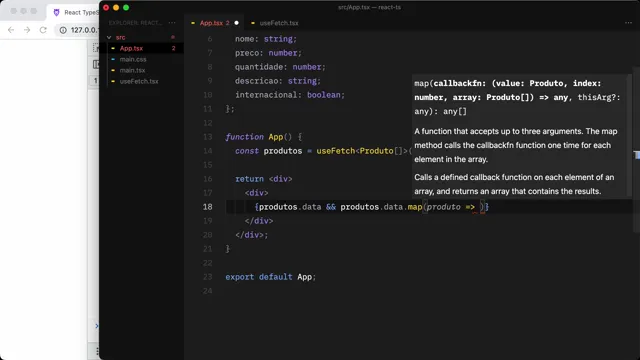The height and width of the screenshot is (360, 640).
Task: Click the 'produto =>' arrow parameter
Action: [451, 207]
